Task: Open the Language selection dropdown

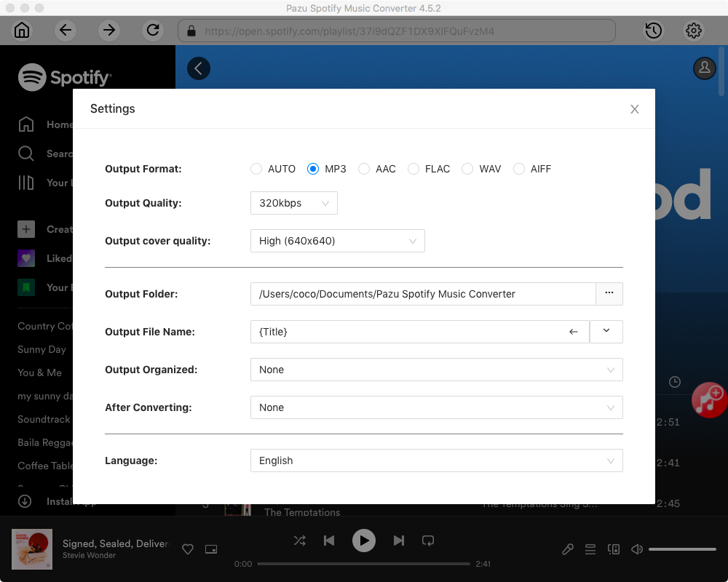Action: (x=436, y=461)
